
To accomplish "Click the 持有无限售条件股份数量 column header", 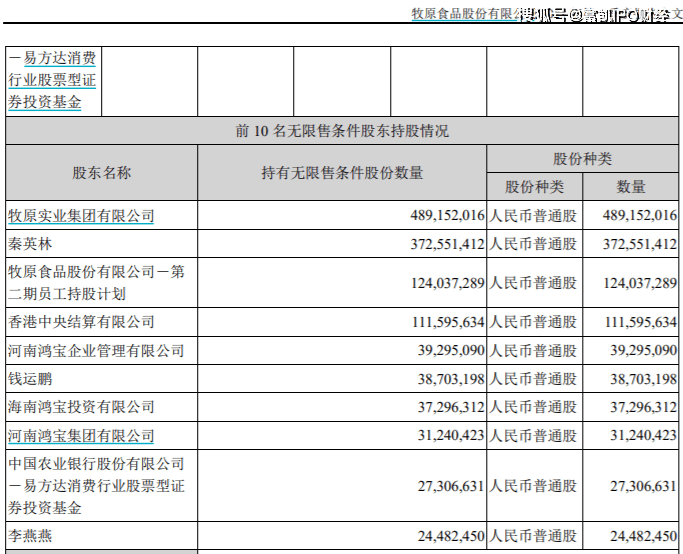I will (x=342, y=173).
